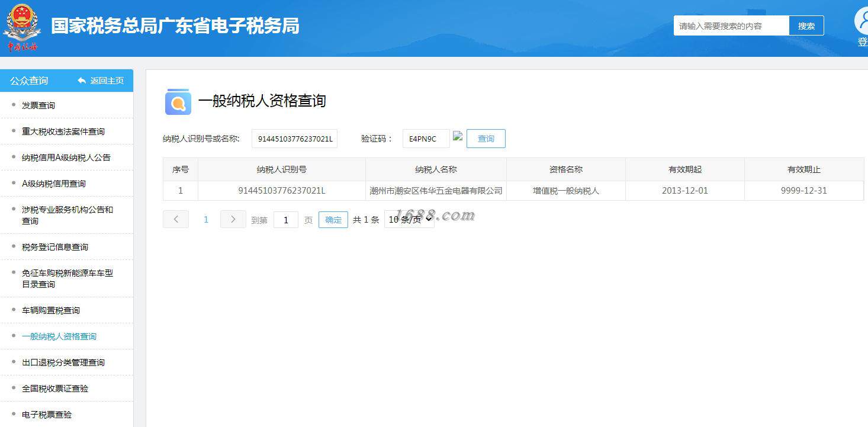Open the 10条/页 page size dropdown
868x427 pixels.
[409, 219]
